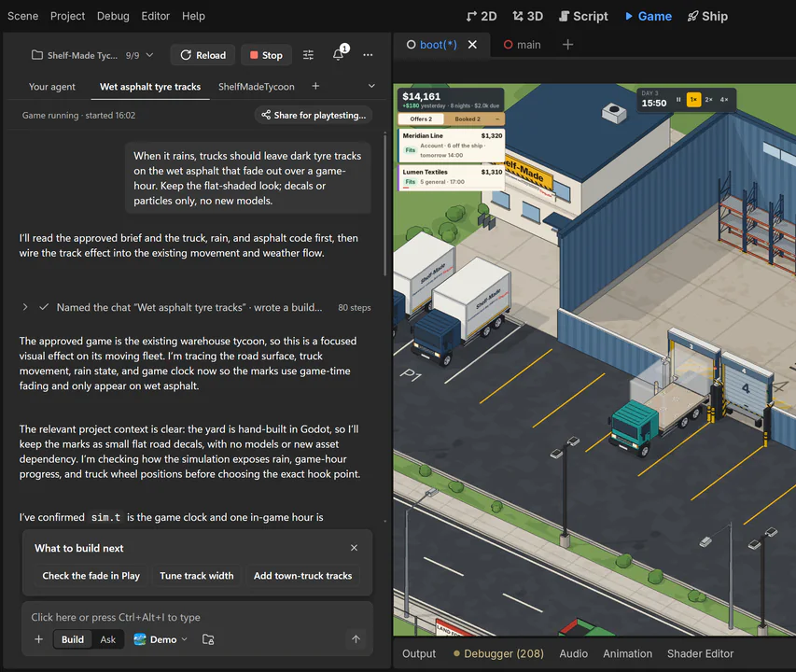Viewport: 796px width, 672px height.
Task: Open the Animation bottom panel
Action: [627, 653]
